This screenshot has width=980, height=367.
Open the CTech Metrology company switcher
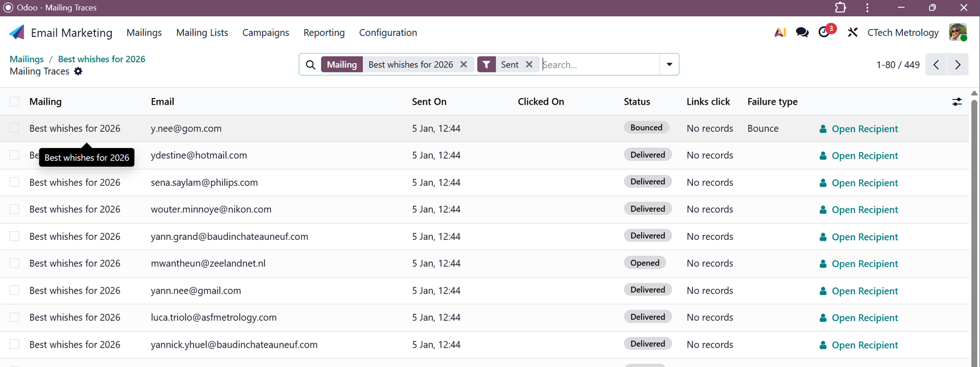[902, 33]
